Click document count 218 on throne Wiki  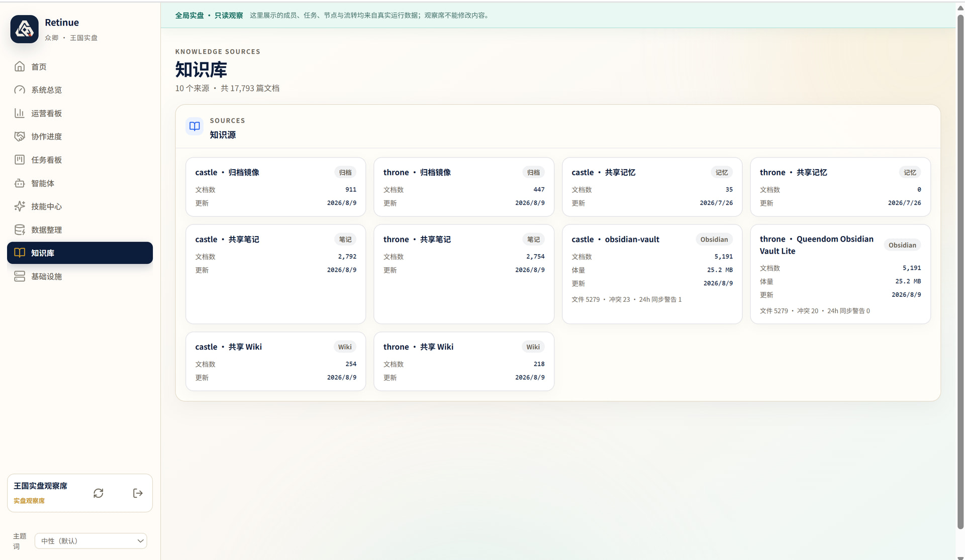pyautogui.click(x=539, y=364)
